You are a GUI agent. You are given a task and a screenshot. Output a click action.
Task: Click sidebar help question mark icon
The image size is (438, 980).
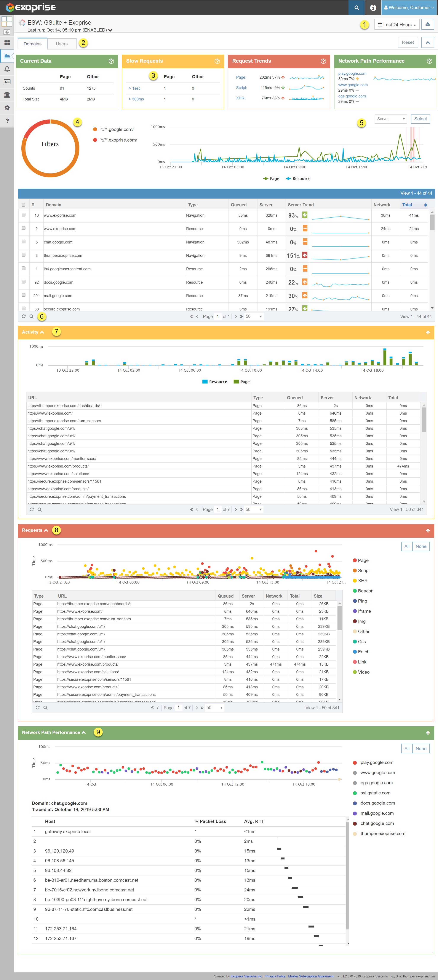coord(7,121)
